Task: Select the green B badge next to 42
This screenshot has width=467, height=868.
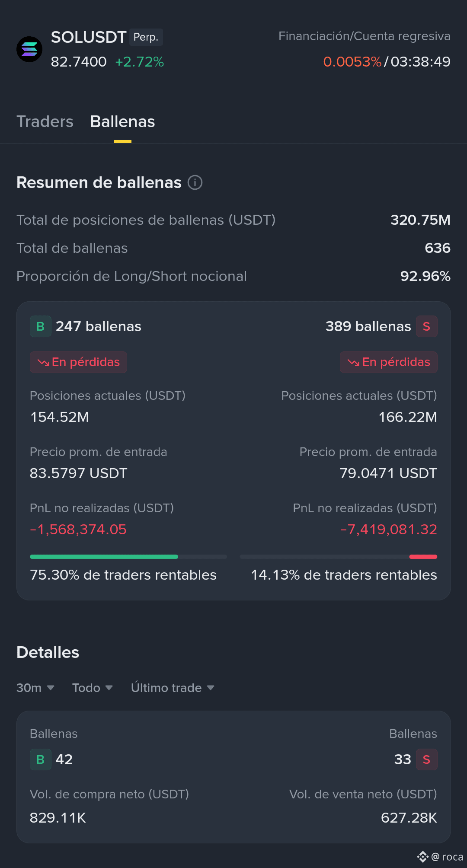Action: point(41,759)
